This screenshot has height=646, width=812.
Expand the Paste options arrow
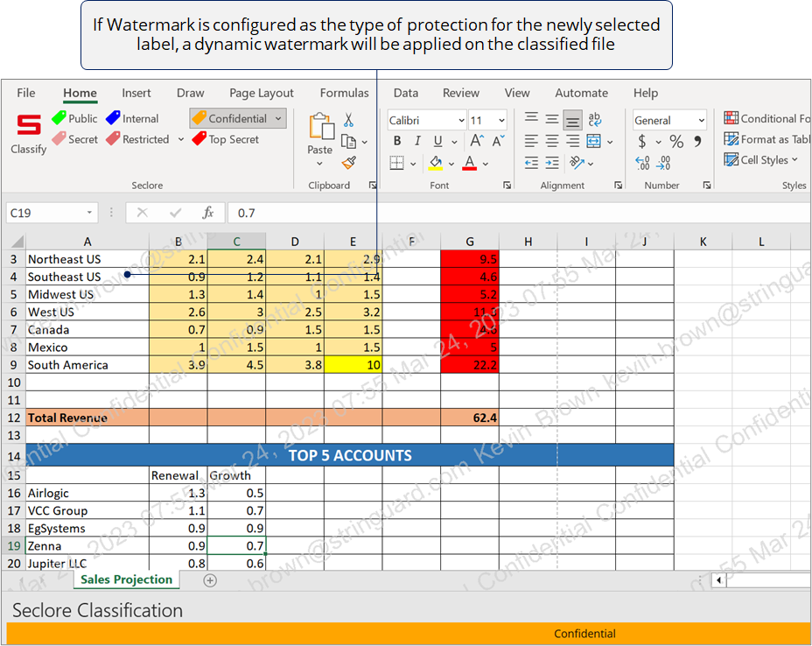click(319, 164)
